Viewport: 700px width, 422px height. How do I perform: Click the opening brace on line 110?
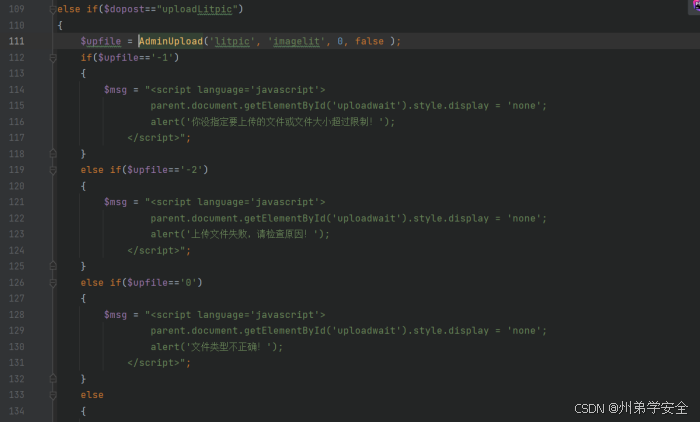60,25
